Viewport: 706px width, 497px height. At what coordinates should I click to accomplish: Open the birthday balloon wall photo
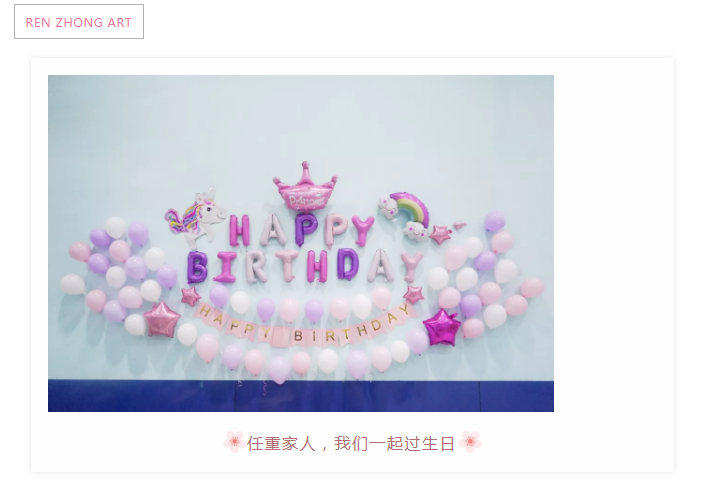pos(301,243)
